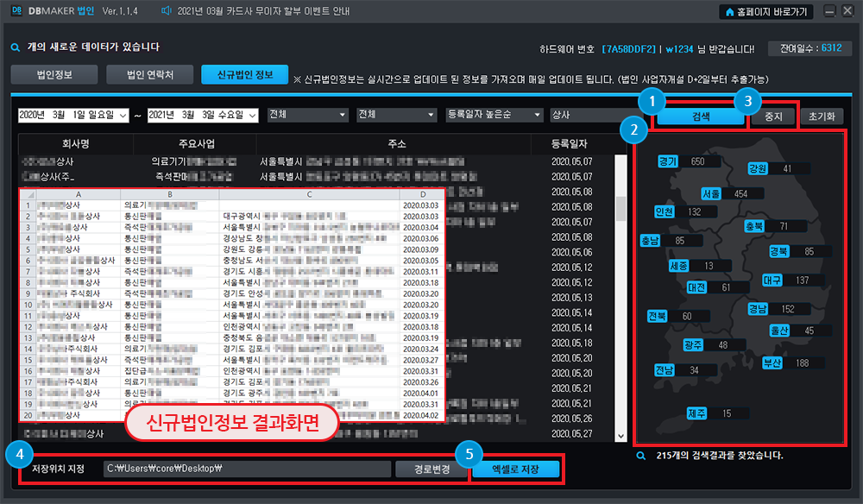Select the 제주 region on the map
The image size is (863, 504).
[x=696, y=413]
